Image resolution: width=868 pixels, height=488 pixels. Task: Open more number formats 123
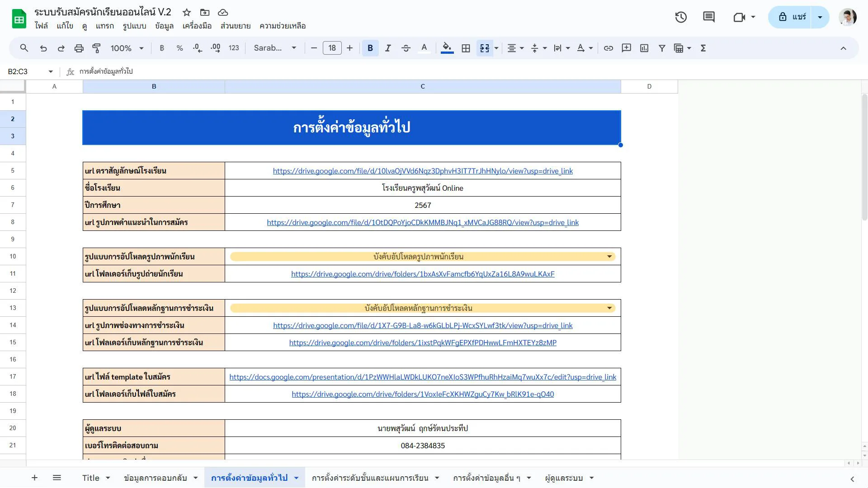click(x=234, y=48)
